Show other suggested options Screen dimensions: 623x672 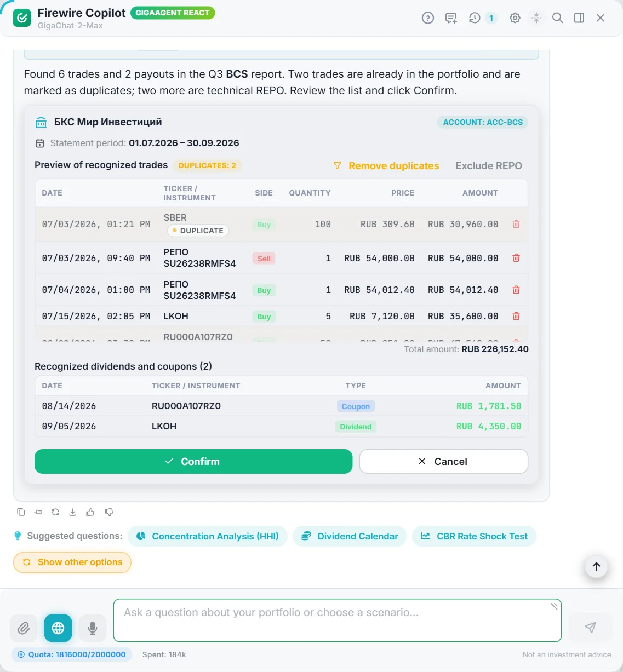(72, 562)
